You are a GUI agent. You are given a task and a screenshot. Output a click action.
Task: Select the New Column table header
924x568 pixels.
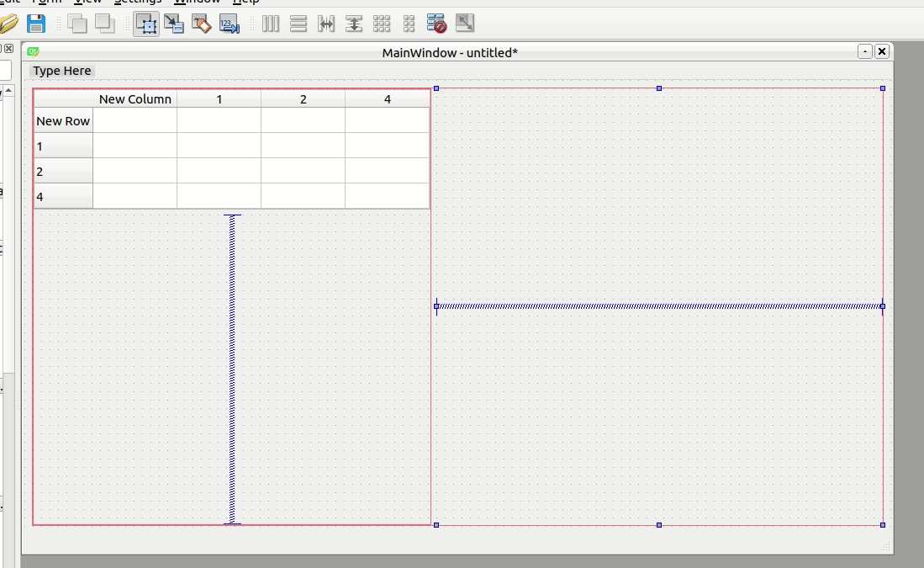[x=135, y=98]
